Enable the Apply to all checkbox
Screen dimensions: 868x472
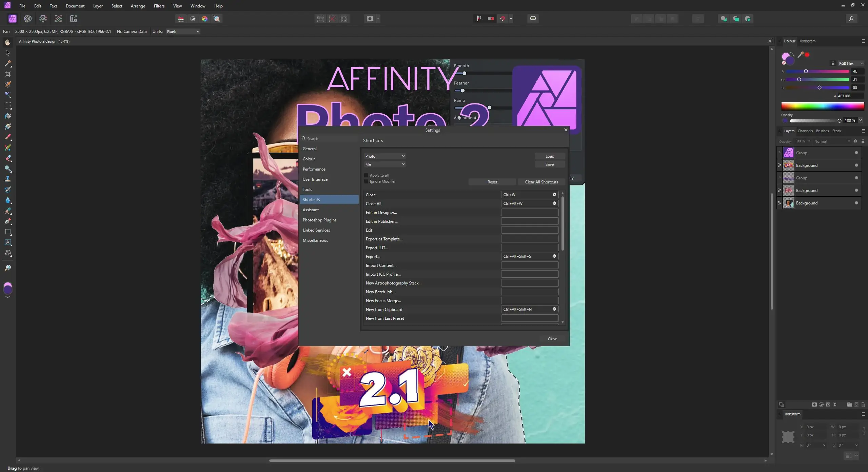[x=366, y=175]
